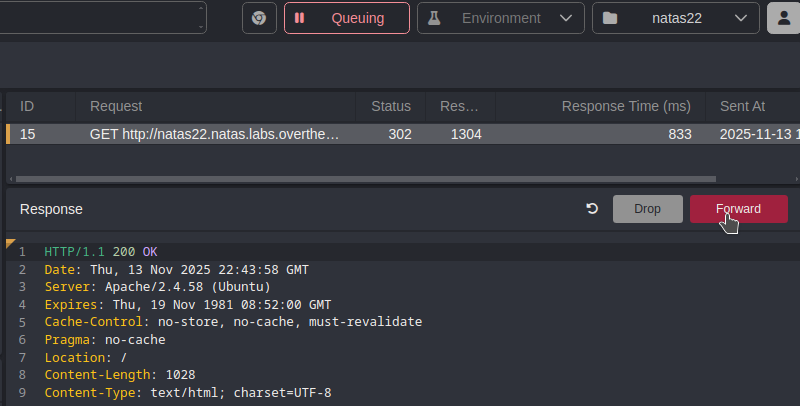This screenshot has height=406, width=800.
Task: Expand the Environment dropdown chevron
Action: (x=566, y=18)
